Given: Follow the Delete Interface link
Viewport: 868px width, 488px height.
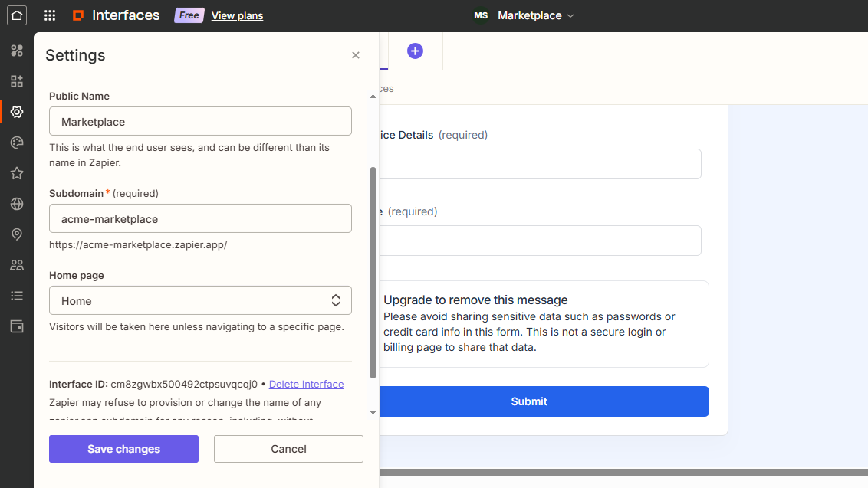Looking at the screenshot, I should 306,384.
